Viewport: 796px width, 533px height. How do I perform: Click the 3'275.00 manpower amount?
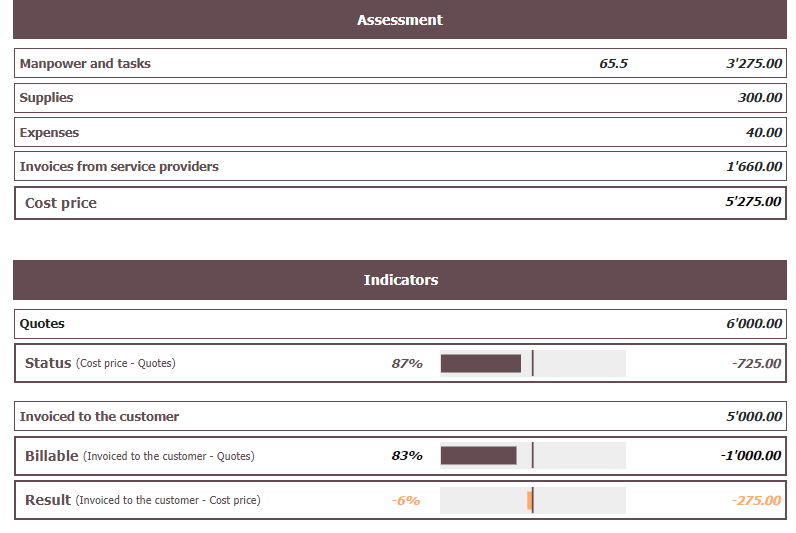(x=753, y=64)
